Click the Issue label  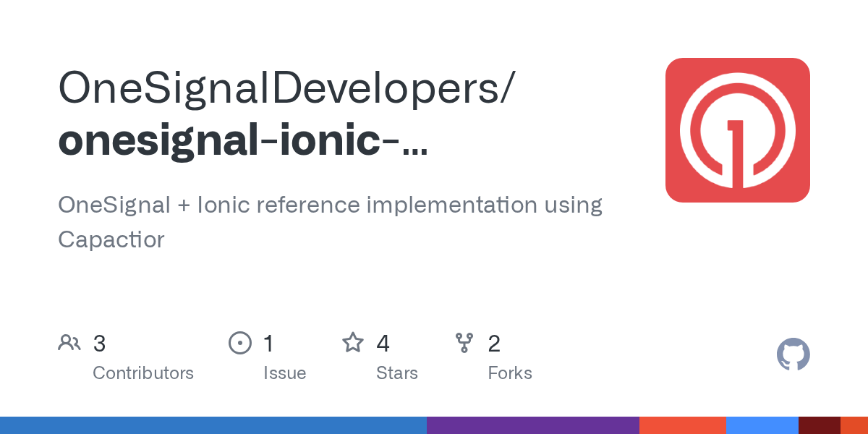click(285, 373)
